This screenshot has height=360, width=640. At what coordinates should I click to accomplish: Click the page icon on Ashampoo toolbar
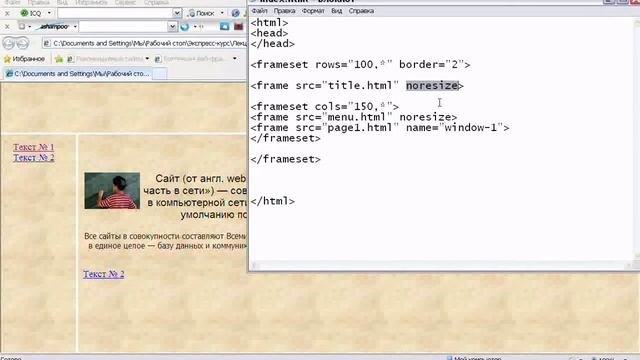[22, 27]
